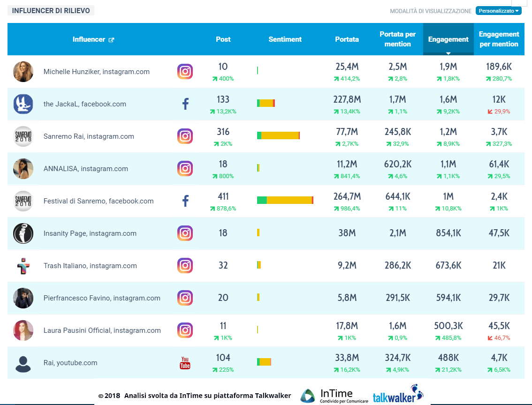Click Instagram icon beside Pierfrancesco Favino
This screenshot has height=405, width=532.
tap(185, 298)
